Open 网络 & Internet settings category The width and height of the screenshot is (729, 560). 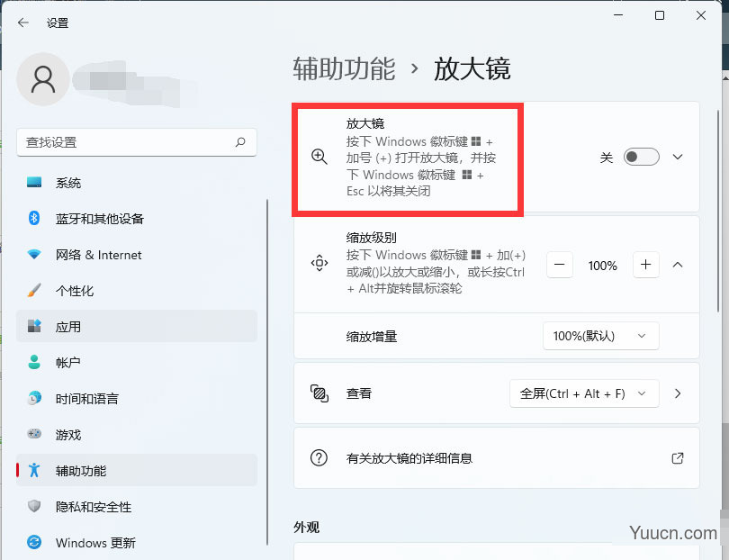(136, 255)
